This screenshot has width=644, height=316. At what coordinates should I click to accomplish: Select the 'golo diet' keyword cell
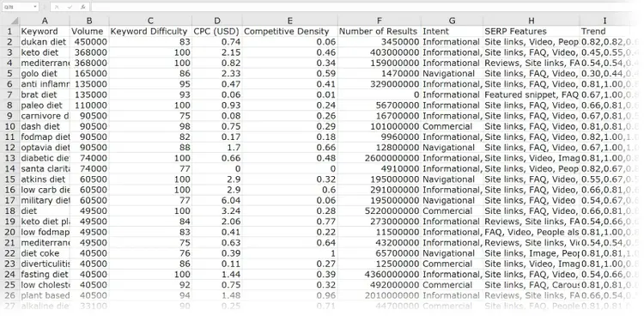45,74
